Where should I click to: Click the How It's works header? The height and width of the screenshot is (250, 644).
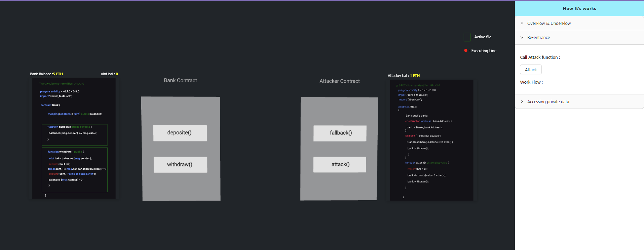(x=579, y=8)
